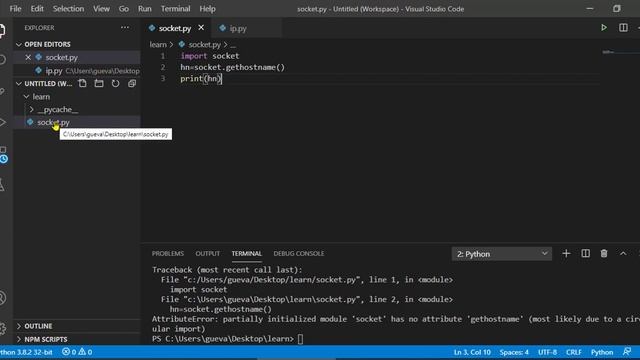Open Manage gear in activity bar
This screenshot has width=640, height=360.
click(2, 328)
